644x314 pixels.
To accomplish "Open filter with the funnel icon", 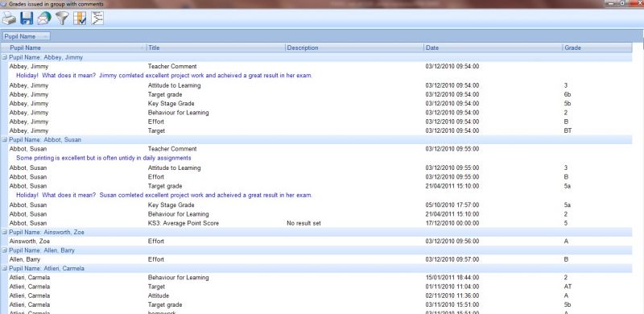I will pos(62,19).
